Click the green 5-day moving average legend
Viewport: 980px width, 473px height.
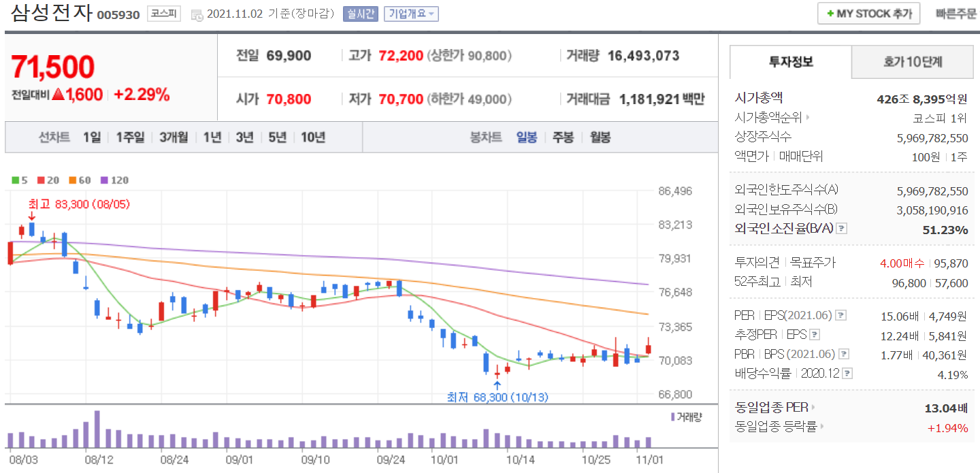point(20,180)
